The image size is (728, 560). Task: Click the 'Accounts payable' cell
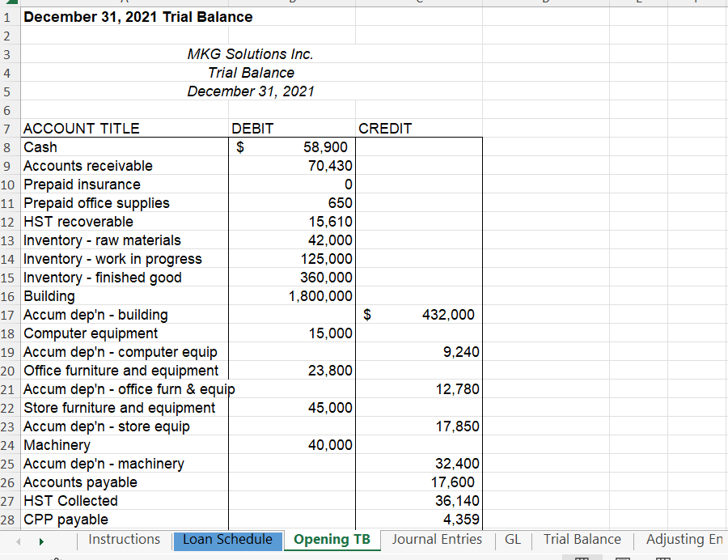pyautogui.click(x=125, y=482)
